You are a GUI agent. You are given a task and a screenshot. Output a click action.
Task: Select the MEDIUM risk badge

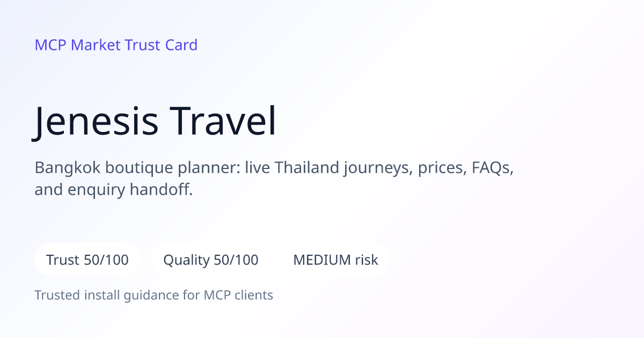[335, 260]
